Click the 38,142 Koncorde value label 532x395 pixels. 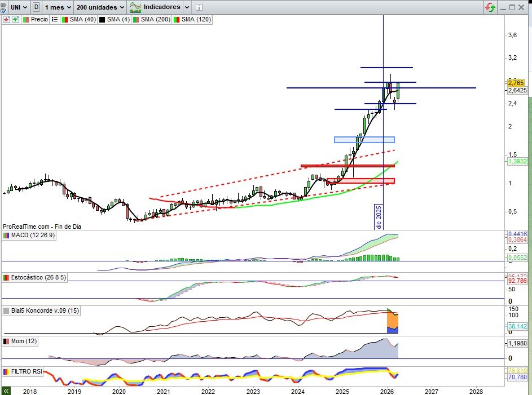(517, 326)
